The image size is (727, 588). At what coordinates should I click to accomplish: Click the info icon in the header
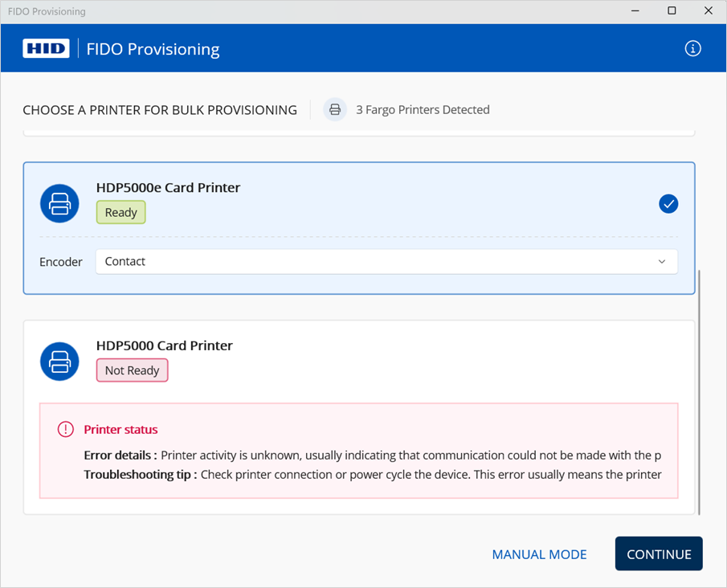click(x=692, y=48)
